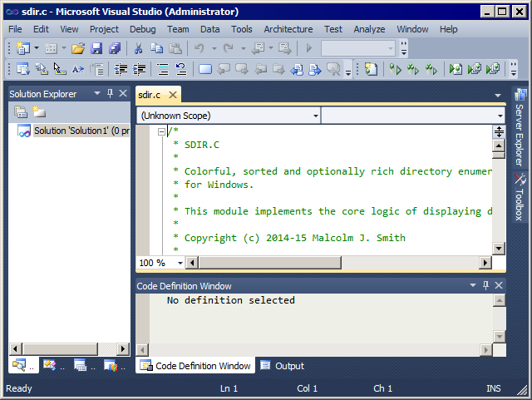Go to previous bookmark in document
532x400 pixels.
pos(297,70)
